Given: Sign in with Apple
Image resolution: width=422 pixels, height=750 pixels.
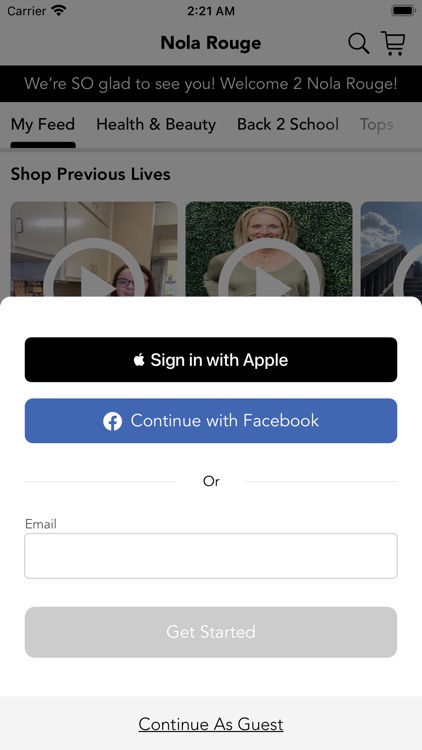Looking at the screenshot, I should [x=211, y=360].
